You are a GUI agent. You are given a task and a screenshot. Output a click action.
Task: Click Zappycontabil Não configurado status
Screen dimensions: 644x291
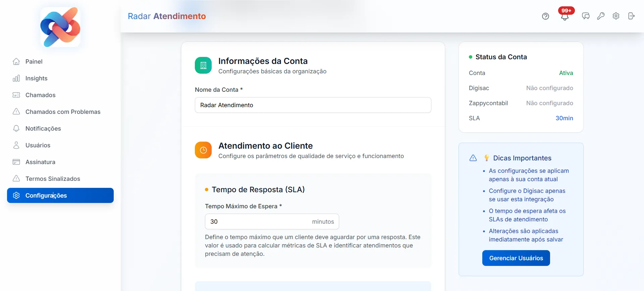(x=550, y=103)
